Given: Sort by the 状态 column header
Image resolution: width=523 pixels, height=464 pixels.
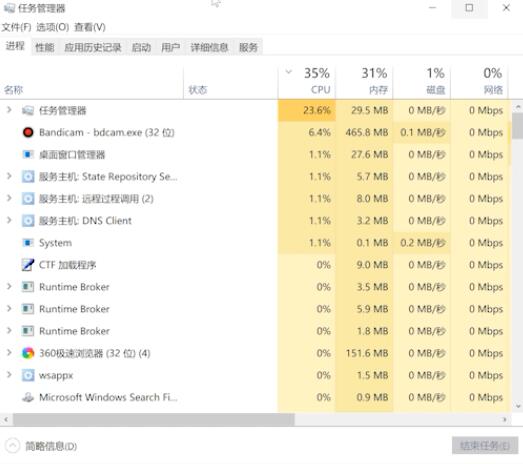Looking at the screenshot, I should [x=230, y=83].
